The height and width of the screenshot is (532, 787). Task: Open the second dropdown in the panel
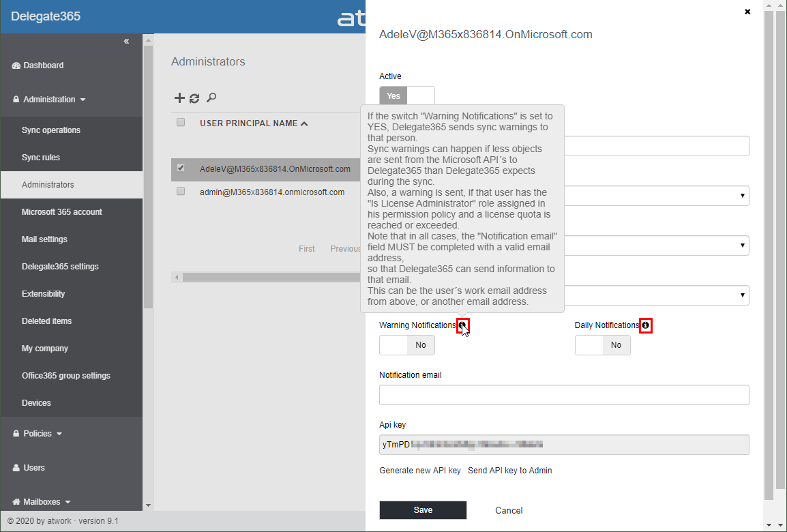point(657,246)
